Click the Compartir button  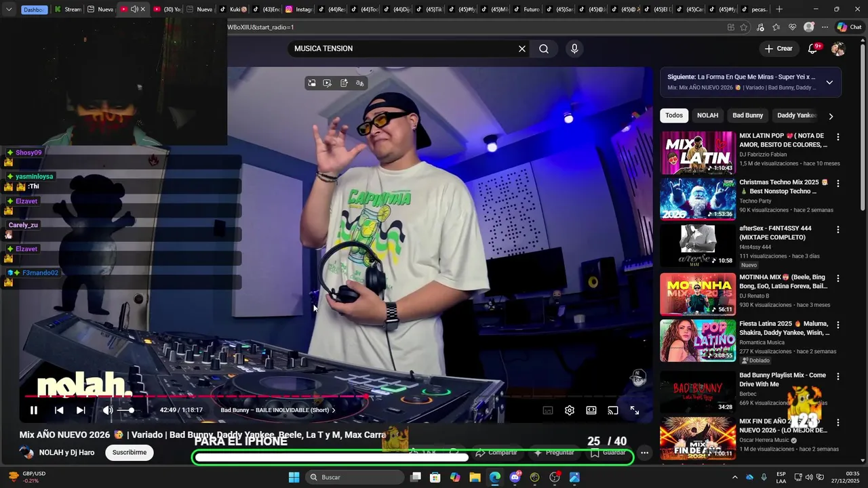tap(496, 452)
